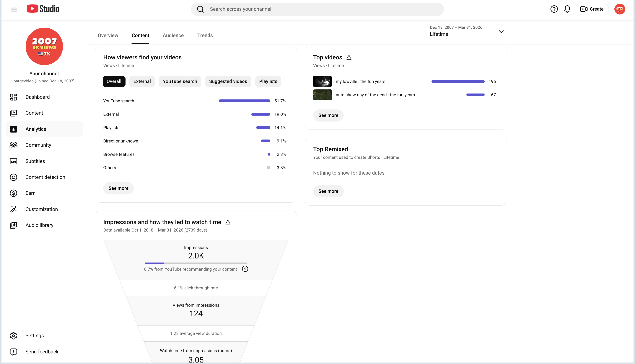
Task: Click the Subtitles sidebar icon
Action: click(x=14, y=161)
